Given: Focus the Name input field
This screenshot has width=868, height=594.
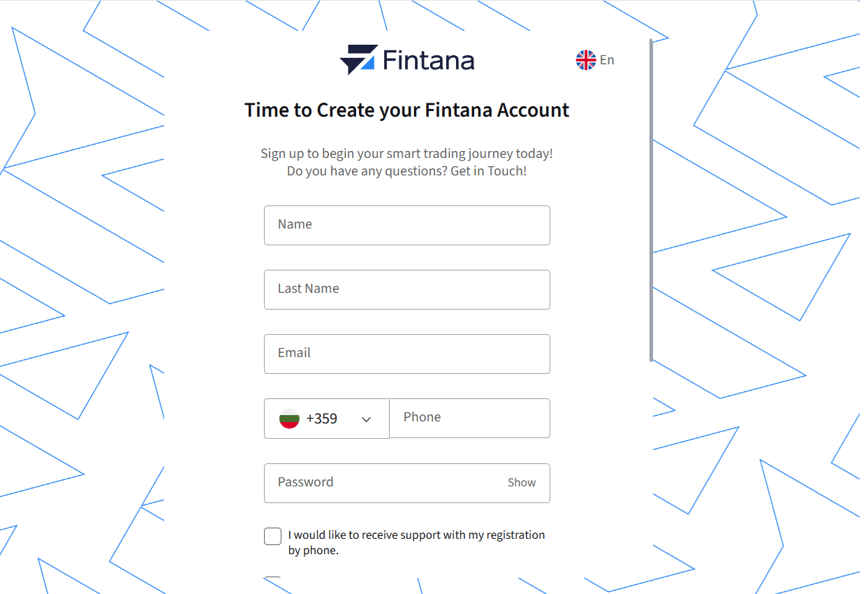Looking at the screenshot, I should pyautogui.click(x=407, y=225).
